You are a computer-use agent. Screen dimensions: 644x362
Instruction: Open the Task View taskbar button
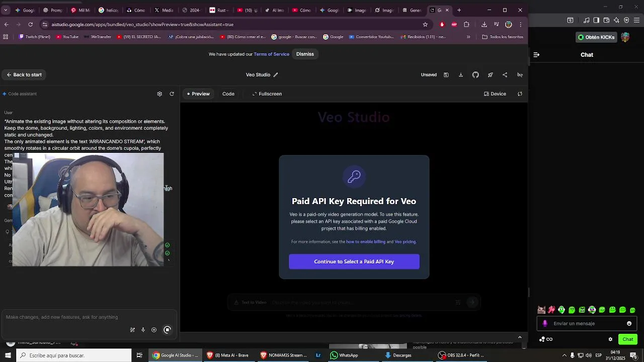click(139, 355)
